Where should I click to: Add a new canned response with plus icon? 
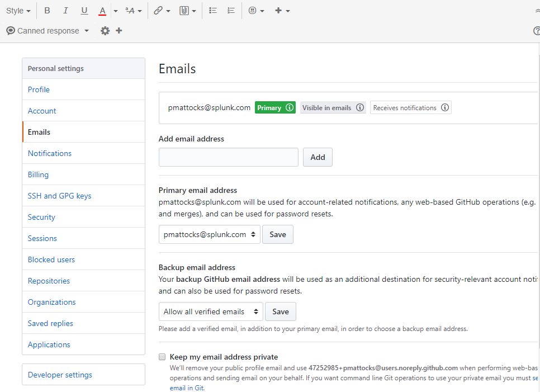point(119,31)
